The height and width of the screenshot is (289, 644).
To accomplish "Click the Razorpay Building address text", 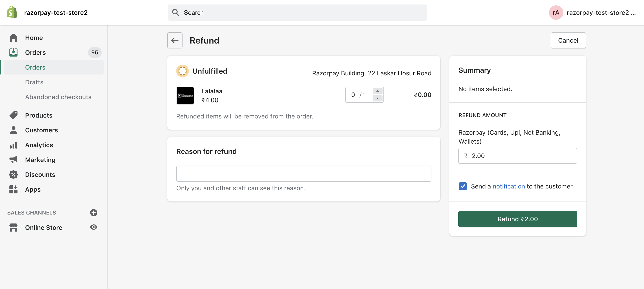I will 372,73.
